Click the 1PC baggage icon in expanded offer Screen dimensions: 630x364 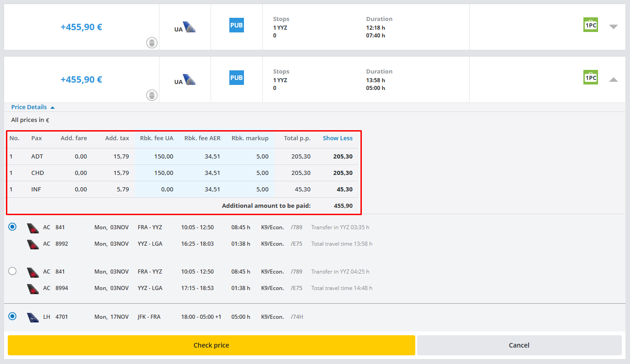pos(590,77)
